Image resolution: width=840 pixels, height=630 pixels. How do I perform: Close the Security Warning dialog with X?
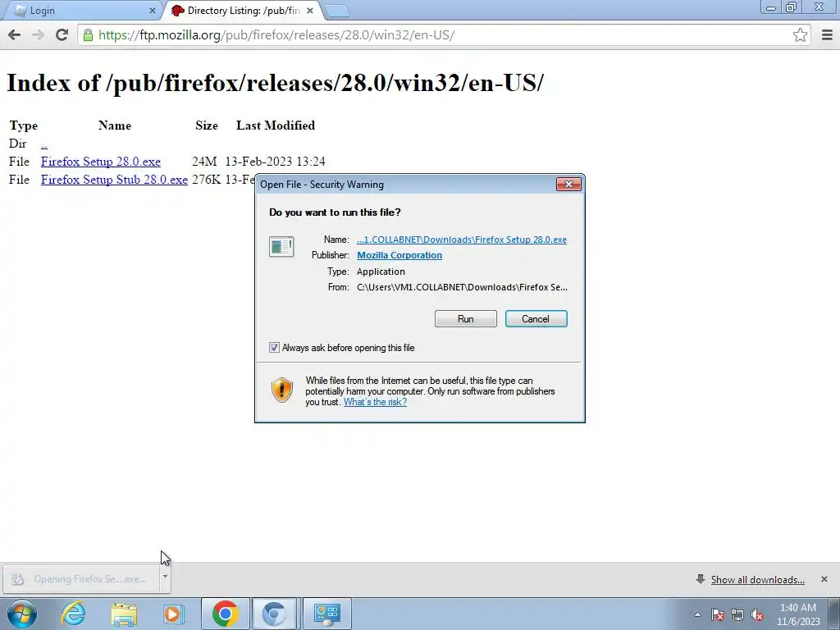click(x=568, y=185)
